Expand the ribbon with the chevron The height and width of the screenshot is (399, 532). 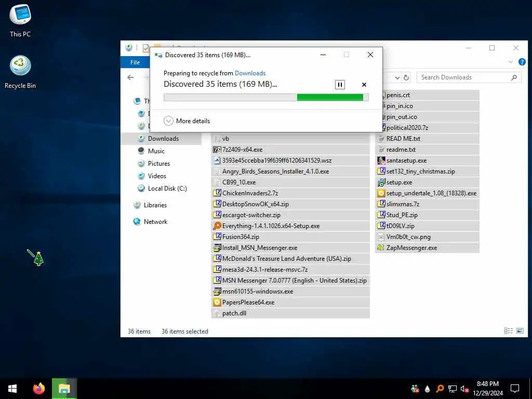coord(511,62)
